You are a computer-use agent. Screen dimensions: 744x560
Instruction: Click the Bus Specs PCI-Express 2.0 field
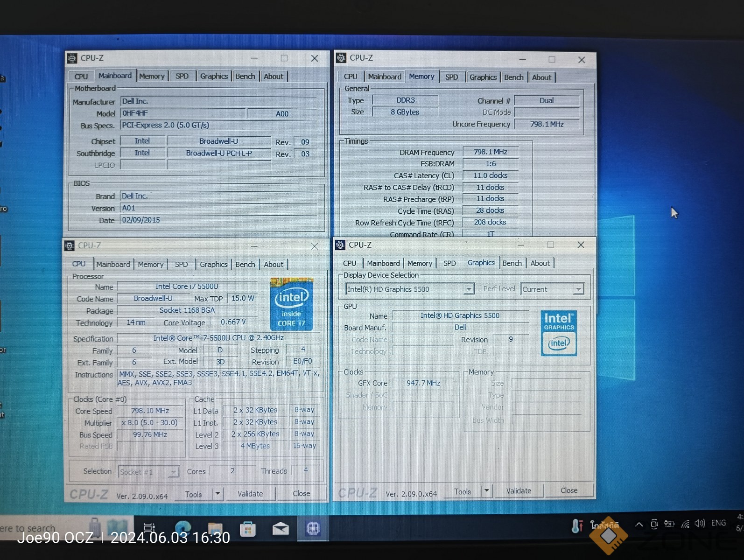tap(219, 125)
